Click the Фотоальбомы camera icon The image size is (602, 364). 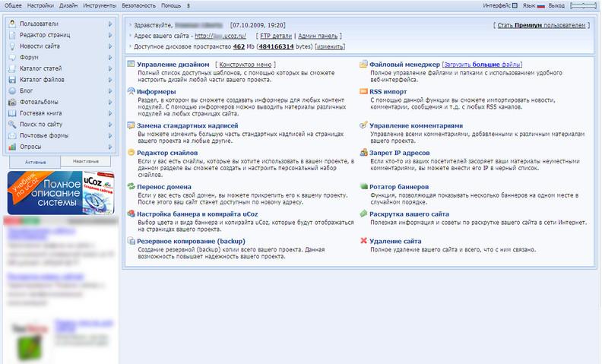click(x=12, y=102)
